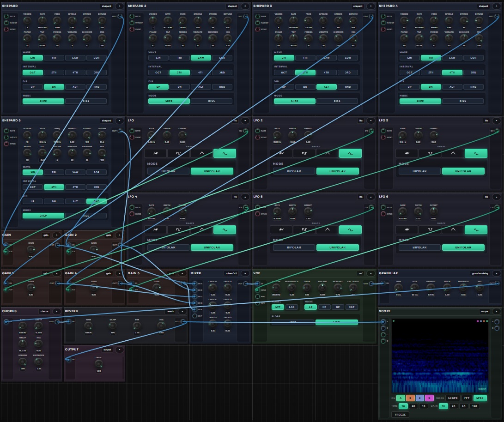Switch scope display mode to FFT
Image resolution: width=504 pixels, height=422 pixels.
click(x=467, y=398)
